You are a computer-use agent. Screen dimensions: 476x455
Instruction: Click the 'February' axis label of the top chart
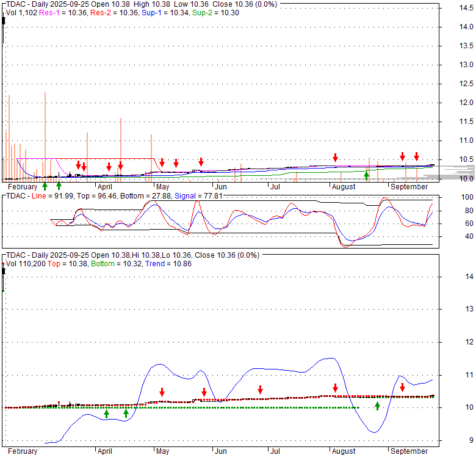pos(23,187)
